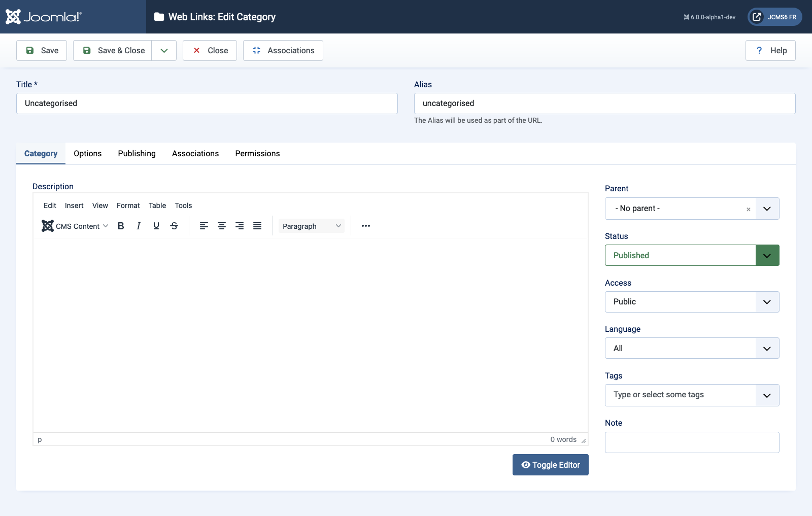Expand the Paragraph format dropdown
The image size is (812, 516).
tap(312, 226)
